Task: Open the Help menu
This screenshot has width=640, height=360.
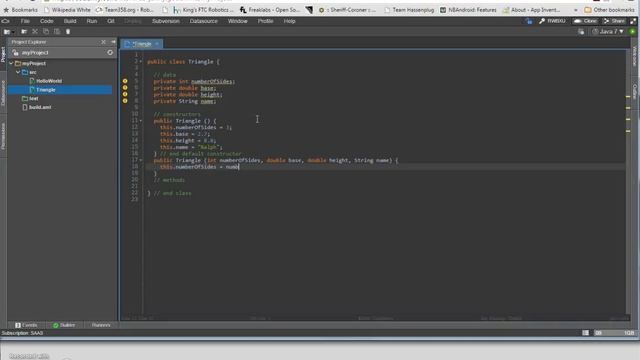Action: (289, 21)
